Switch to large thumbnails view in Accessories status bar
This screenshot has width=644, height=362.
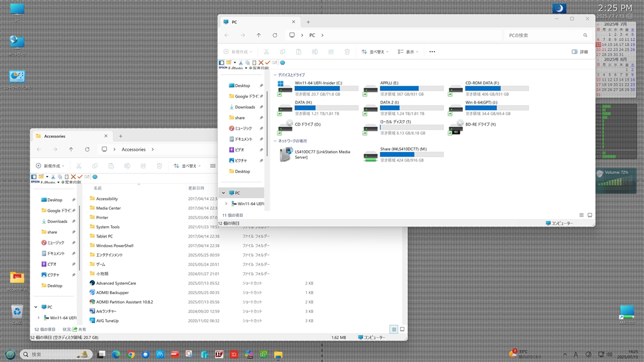pyautogui.click(x=402, y=329)
